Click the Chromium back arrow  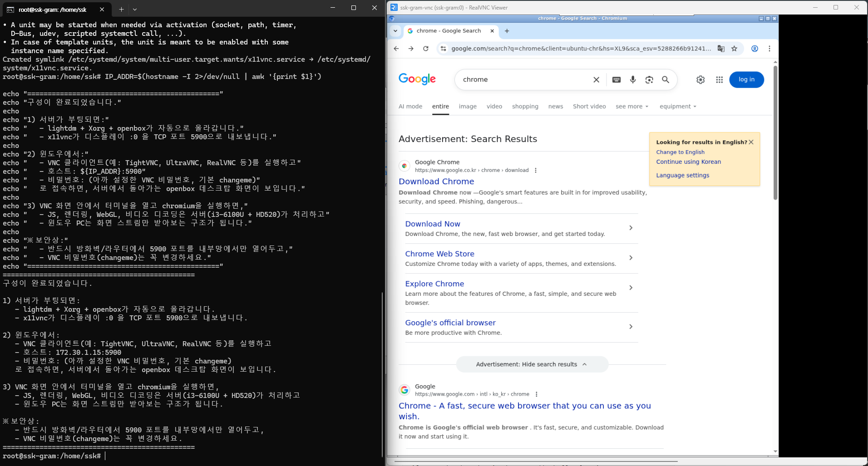(x=396, y=49)
